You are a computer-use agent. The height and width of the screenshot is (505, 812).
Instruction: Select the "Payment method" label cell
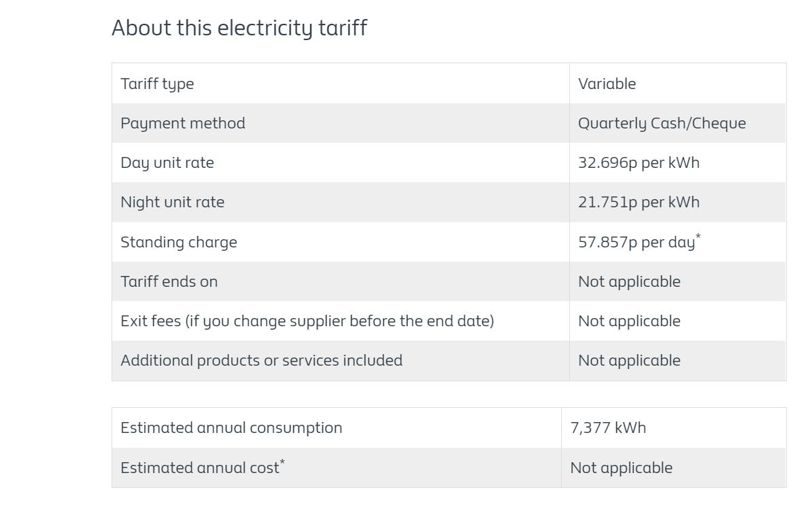pyautogui.click(x=182, y=123)
